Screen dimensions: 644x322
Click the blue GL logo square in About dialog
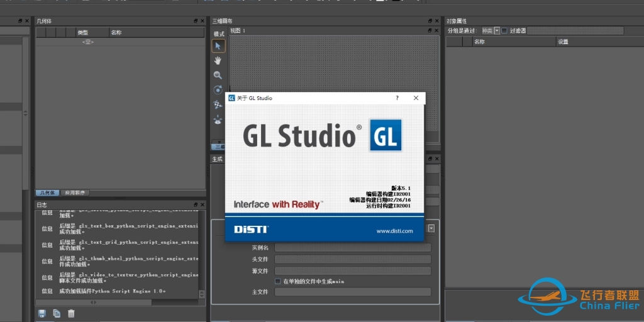tap(386, 135)
